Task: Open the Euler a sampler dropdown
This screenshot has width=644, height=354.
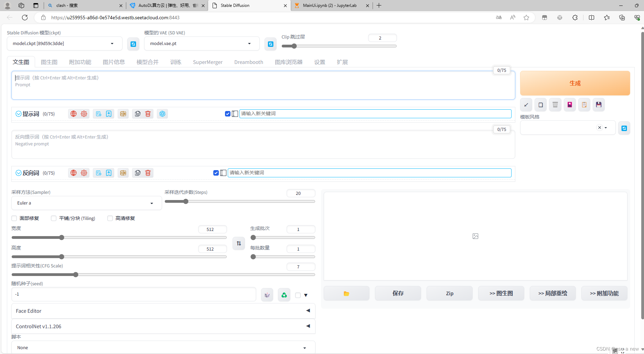Action: coord(86,203)
